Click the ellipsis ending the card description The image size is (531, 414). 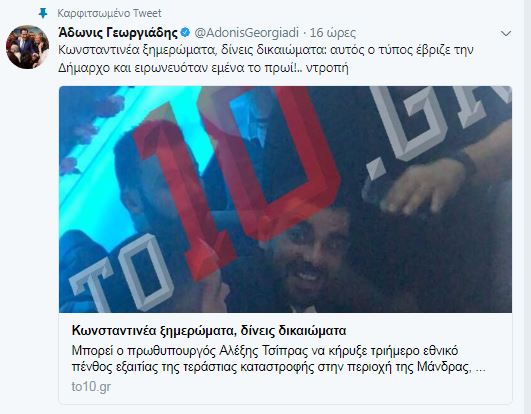point(481,368)
